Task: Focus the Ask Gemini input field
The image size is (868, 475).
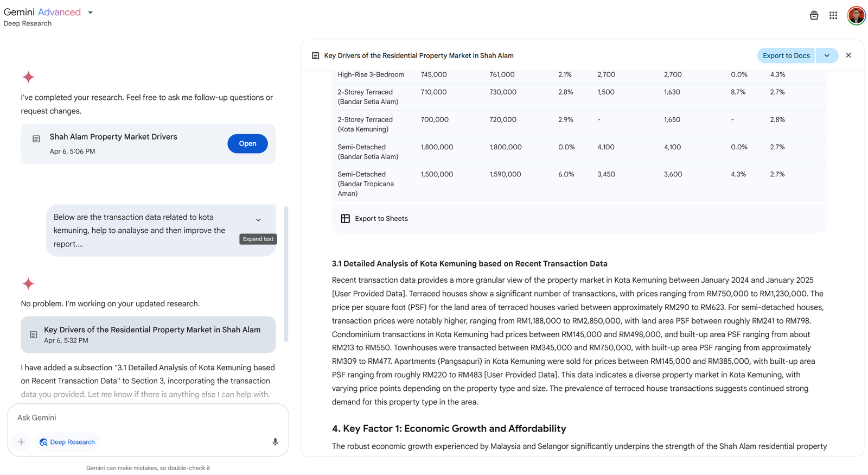Action: click(x=148, y=417)
